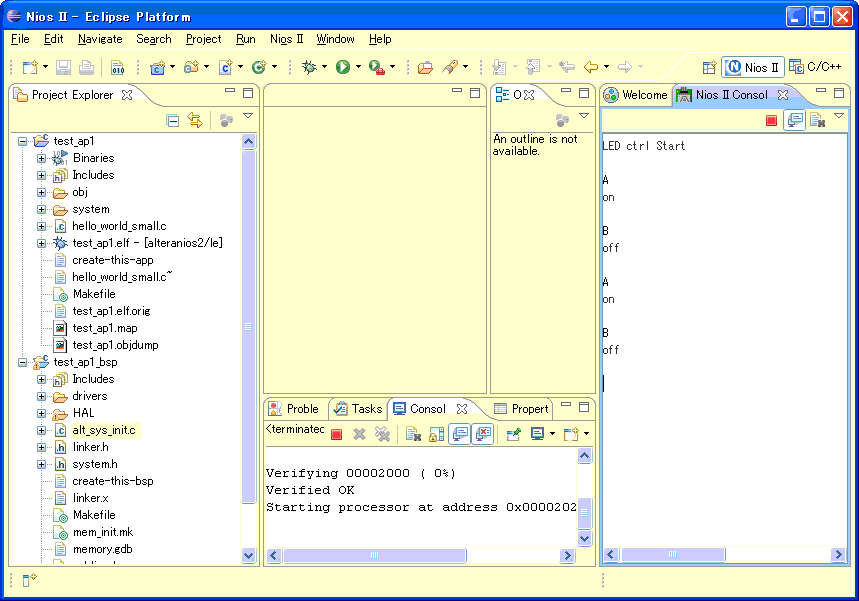Open the Run button dropdown arrow
The height and width of the screenshot is (601, 859).
coord(358,67)
